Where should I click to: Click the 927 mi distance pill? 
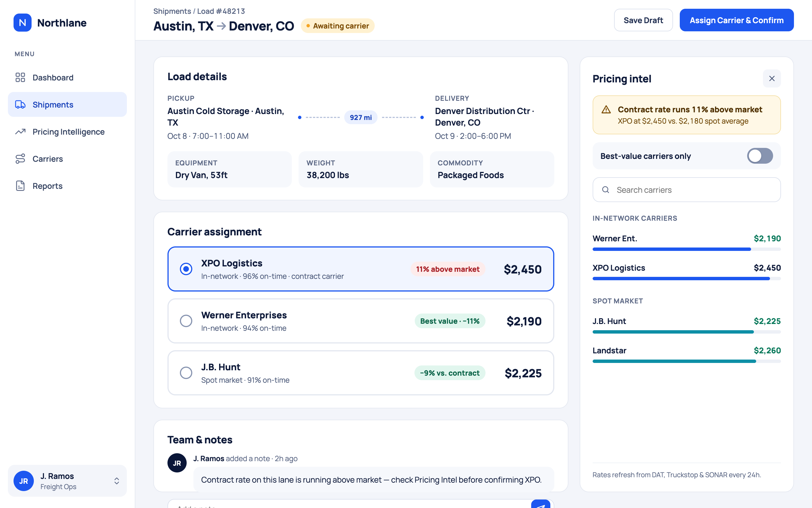(x=361, y=117)
